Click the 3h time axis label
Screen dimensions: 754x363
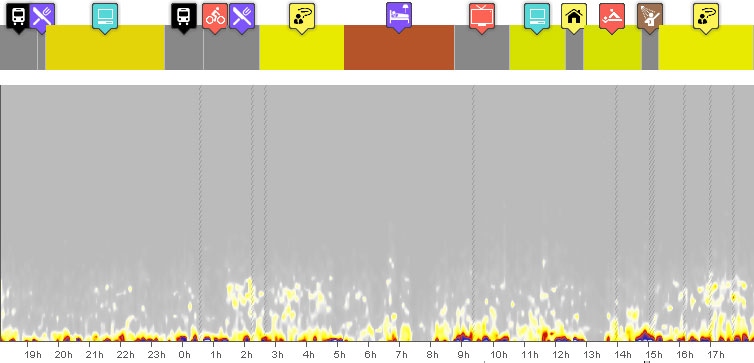click(x=278, y=355)
